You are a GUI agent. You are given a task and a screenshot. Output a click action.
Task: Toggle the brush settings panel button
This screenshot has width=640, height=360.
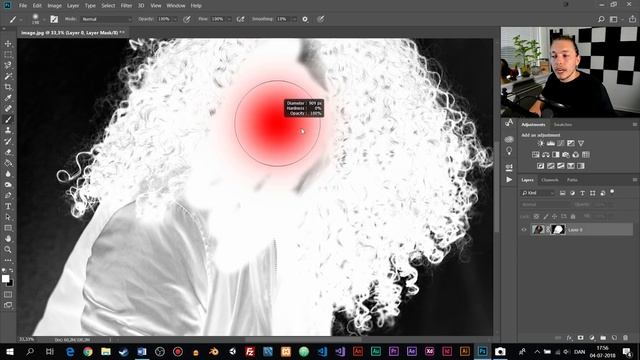54,19
